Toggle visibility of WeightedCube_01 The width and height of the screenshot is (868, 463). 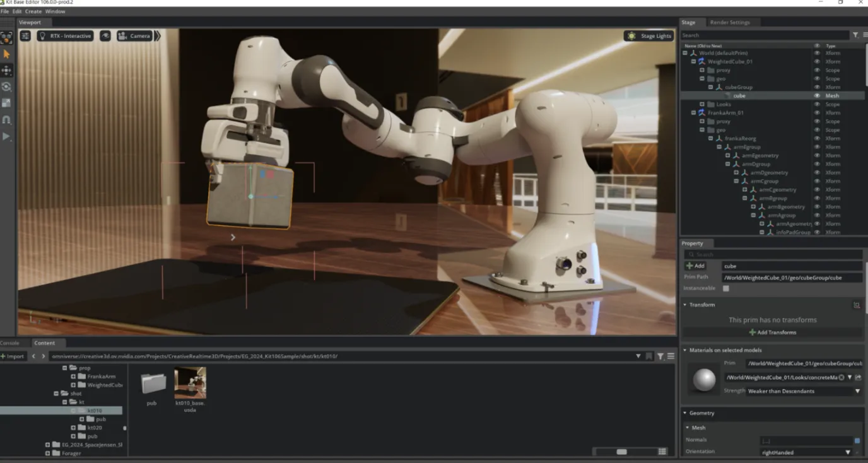(817, 62)
